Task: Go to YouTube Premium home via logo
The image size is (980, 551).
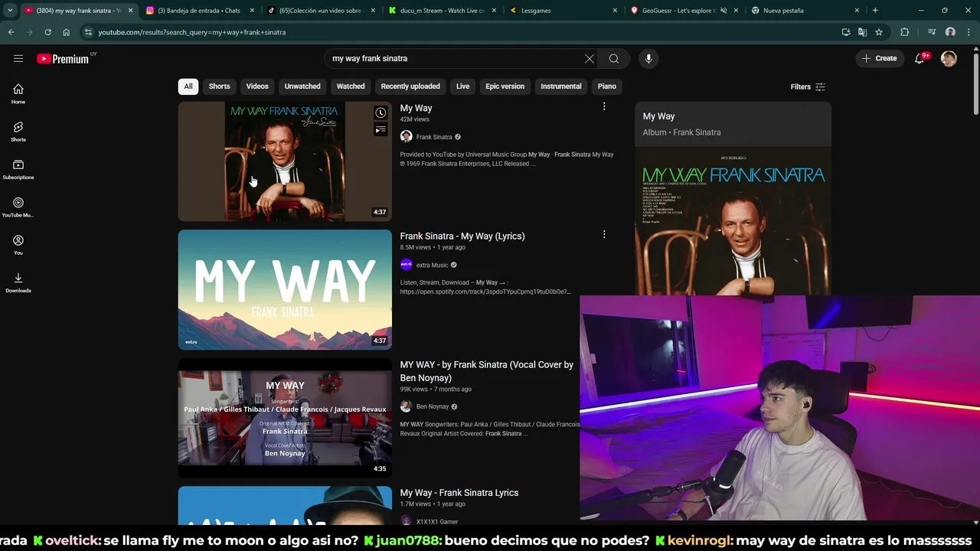Action: tap(63, 59)
